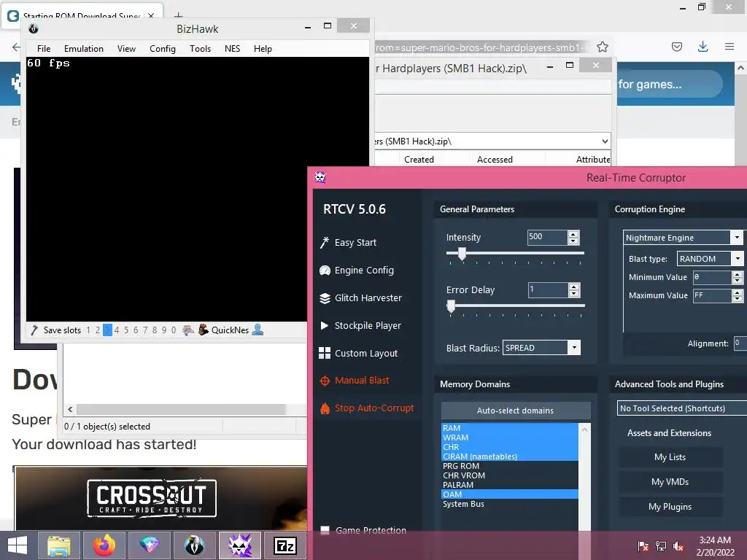Click the QuickNes core icon in status bar
Screen dimensions: 747x560
tap(204, 330)
